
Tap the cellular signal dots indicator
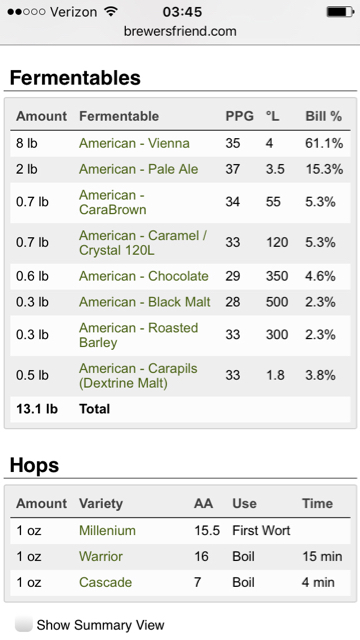click(x=26, y=12)
